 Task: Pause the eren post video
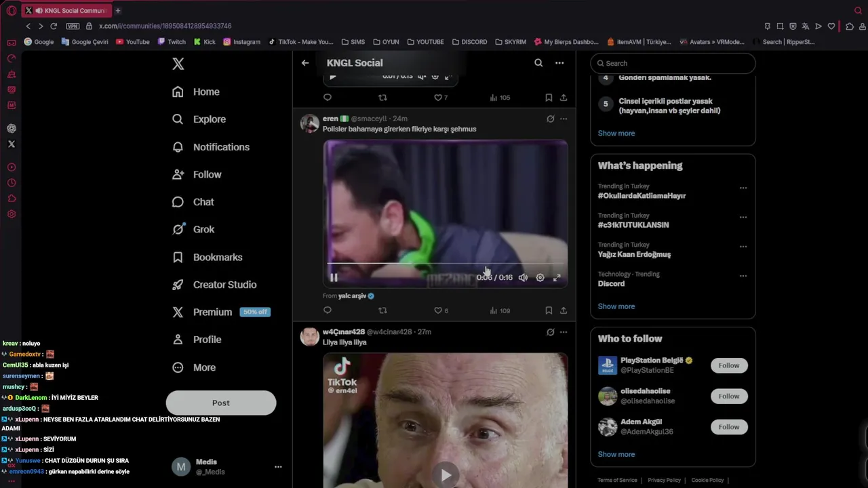tap(334, 277)
